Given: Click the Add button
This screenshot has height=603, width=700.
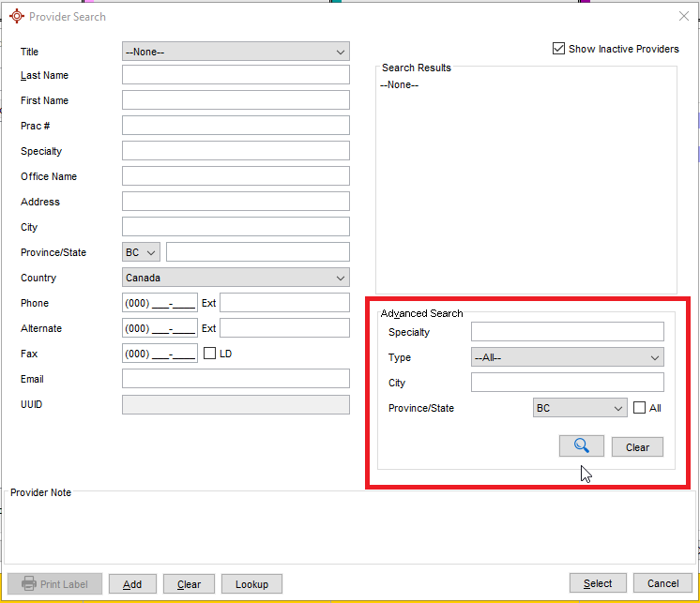Looking at the screenshot, I should point(132,584).
